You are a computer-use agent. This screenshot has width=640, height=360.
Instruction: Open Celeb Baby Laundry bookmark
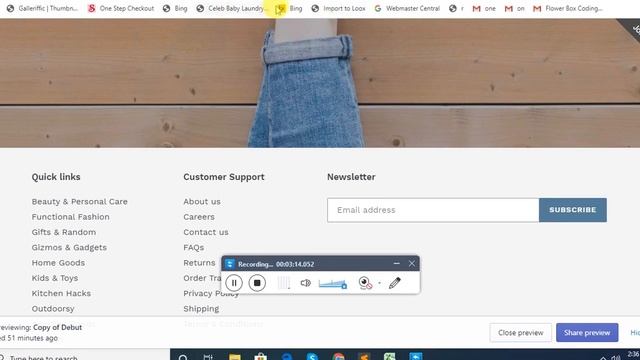(232, 8)
